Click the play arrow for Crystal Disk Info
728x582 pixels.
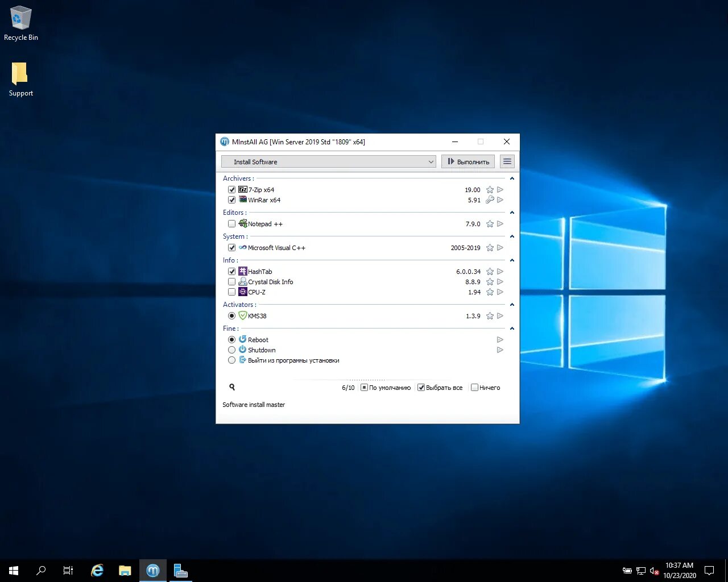coord(500,282)
